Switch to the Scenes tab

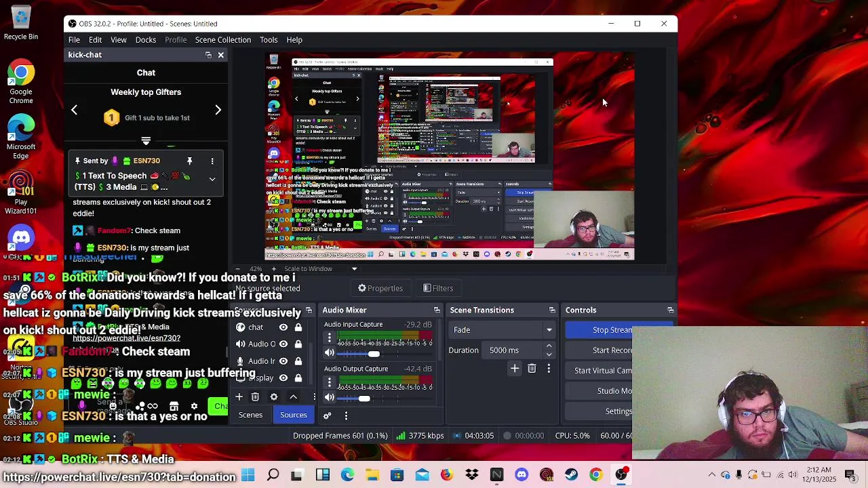tap(250, 415)
